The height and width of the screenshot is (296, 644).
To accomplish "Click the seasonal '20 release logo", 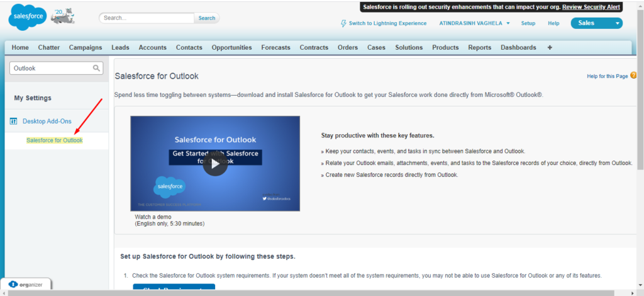I will (x=63, y=16).
